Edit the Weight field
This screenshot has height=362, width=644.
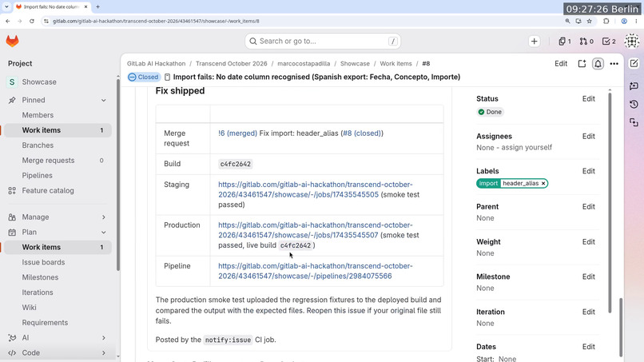589,242
